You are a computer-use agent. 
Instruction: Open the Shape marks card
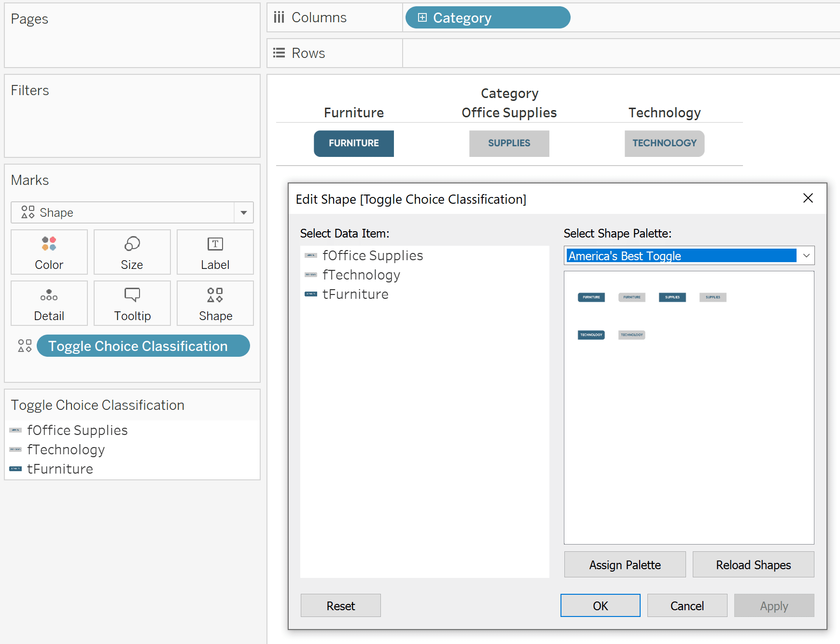[215, 303]
